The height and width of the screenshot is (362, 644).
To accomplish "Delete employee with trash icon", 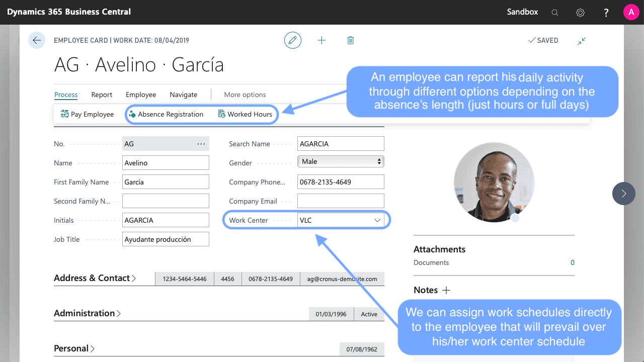I will 351,40.
